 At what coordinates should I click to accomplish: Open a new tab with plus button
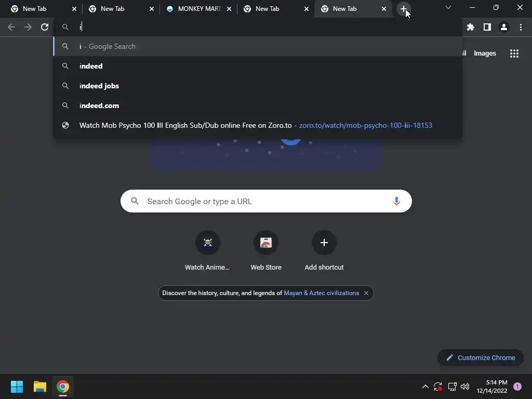click(x=403, y=9)
